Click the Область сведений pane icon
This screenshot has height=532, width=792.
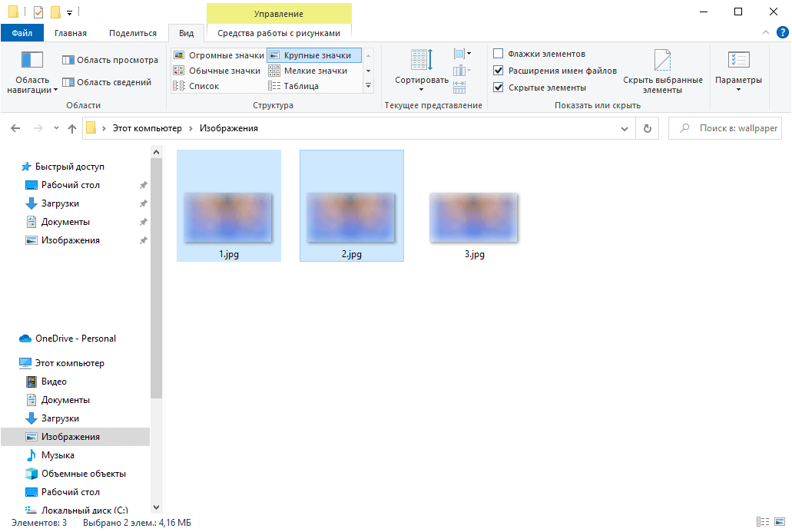click(68, 82)
